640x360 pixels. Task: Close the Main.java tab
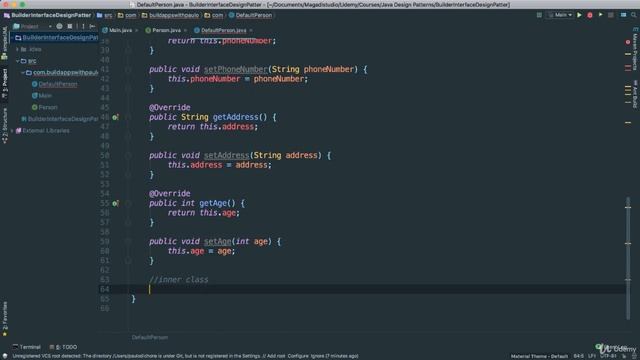point(137,31)
